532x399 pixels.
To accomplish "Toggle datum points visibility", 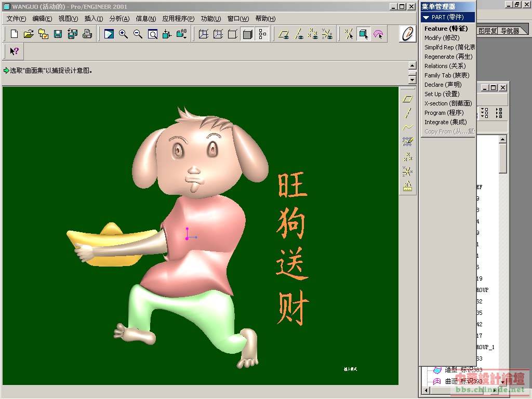I will (x=313, y=34).
